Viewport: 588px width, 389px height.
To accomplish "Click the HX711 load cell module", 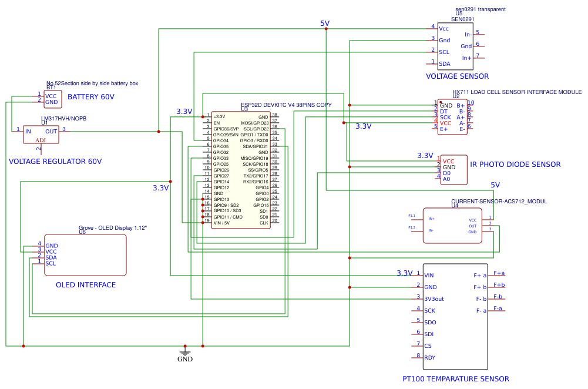I will pos(452,117).
